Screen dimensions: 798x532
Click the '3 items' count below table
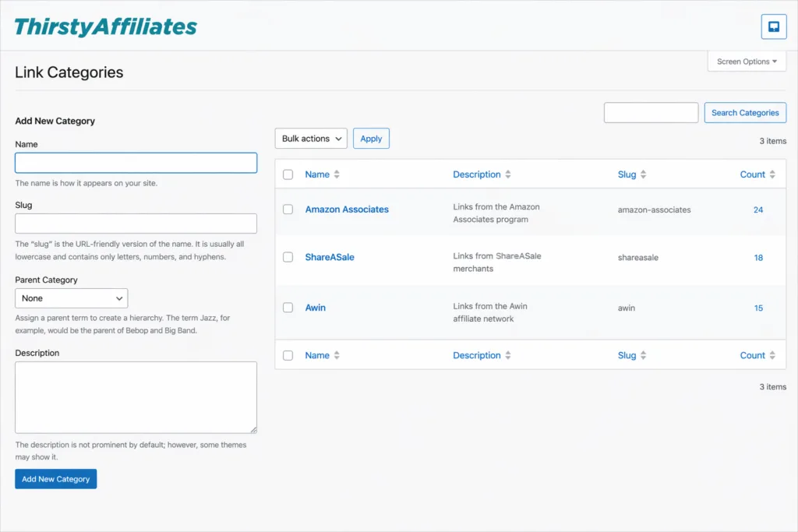coord(772,387)
